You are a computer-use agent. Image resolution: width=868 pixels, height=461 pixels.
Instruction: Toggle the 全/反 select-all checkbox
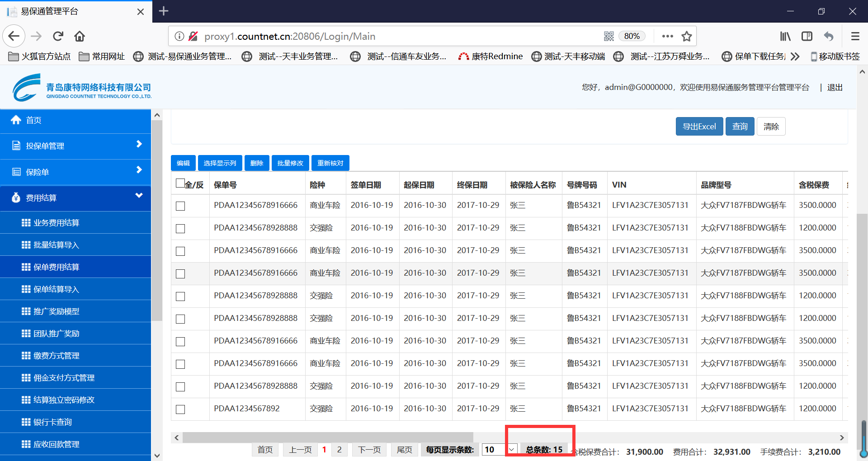[180, 183]
